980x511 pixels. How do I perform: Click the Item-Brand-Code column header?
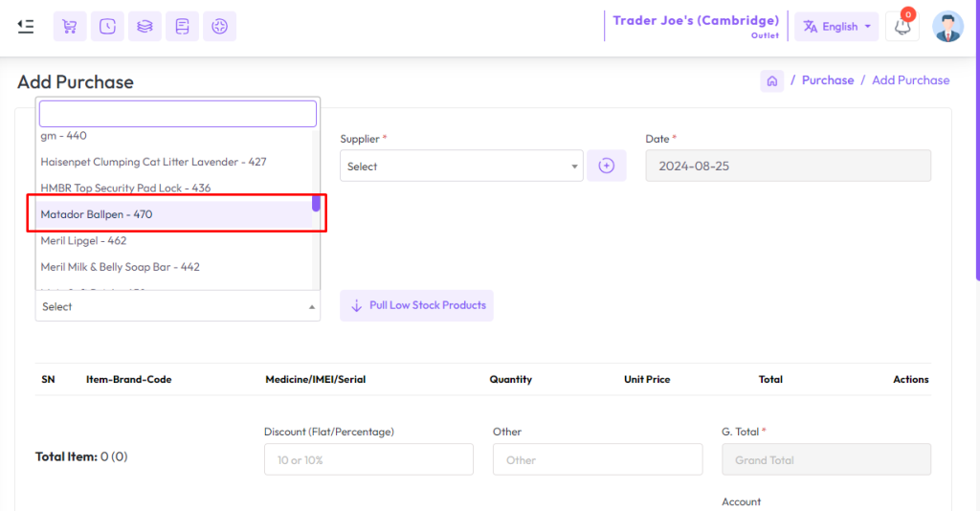tap(129, 379)
